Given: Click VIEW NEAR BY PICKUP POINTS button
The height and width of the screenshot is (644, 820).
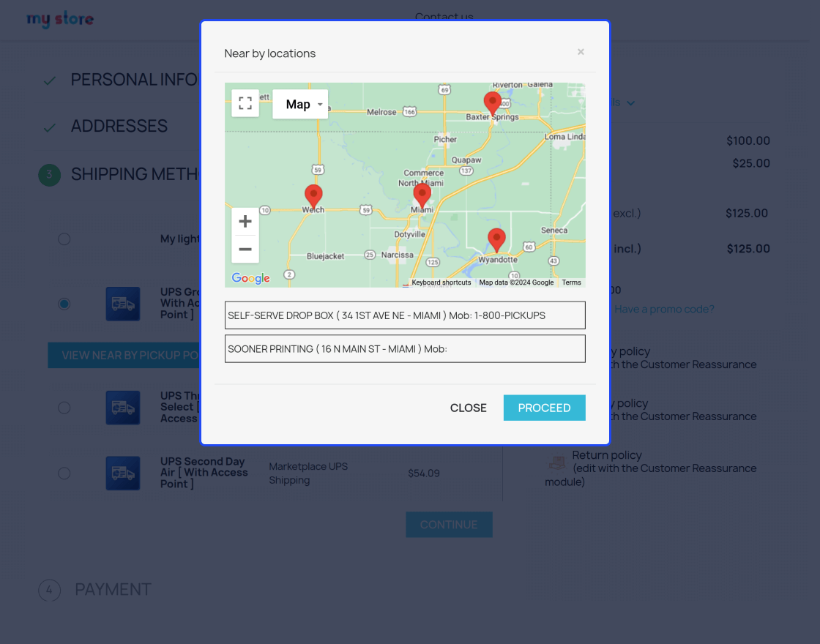Looking at the screenshot, I should 124,356.
